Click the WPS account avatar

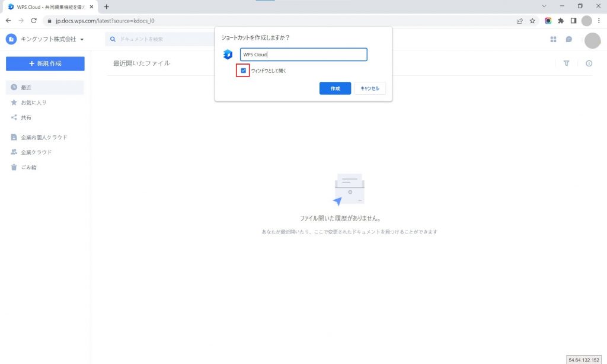tap(592, 40)
